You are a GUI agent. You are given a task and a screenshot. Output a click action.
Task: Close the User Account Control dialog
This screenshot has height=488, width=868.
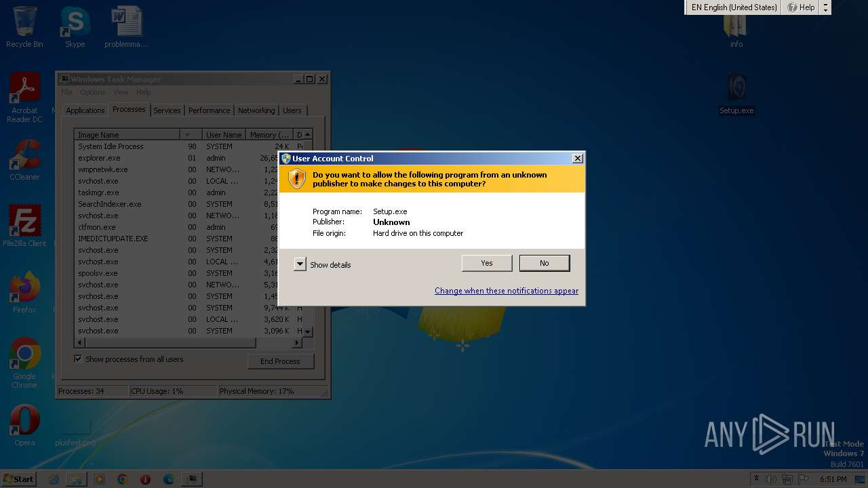[577, 158]
